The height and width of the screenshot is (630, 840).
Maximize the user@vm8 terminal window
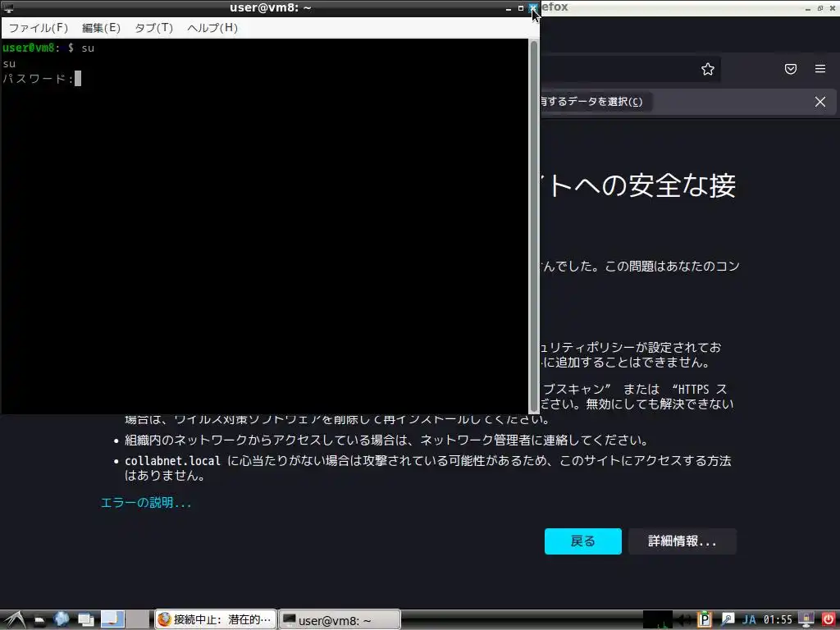click(521, 8)
